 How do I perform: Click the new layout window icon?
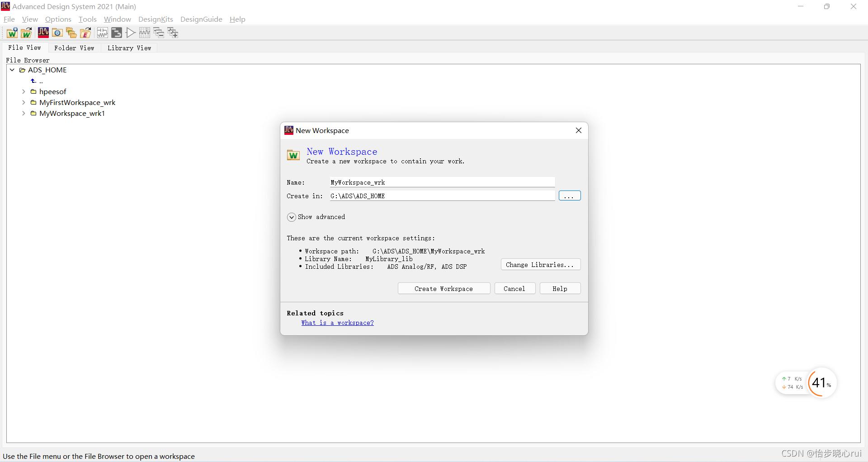pyautogui.click(x=117, y=33)
